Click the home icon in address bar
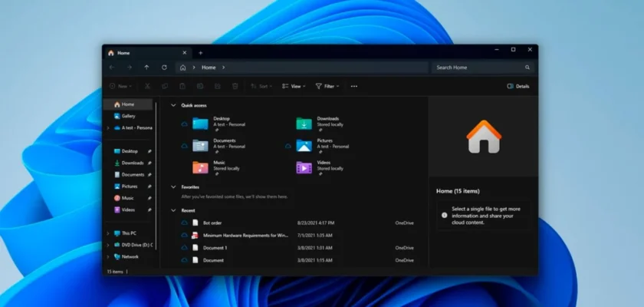Image resolution: width=644 pixels, height=307 pixels. pos(182,68)
